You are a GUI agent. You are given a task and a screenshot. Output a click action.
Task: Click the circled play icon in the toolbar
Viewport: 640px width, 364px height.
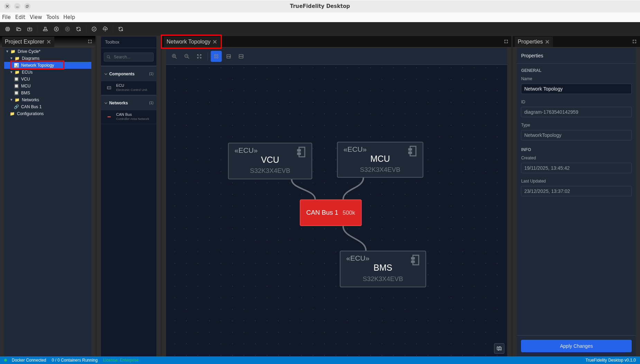click(56, 29)
